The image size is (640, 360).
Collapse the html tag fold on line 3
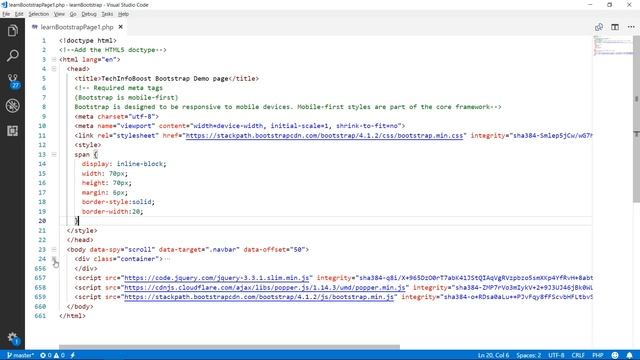[54, 59]
